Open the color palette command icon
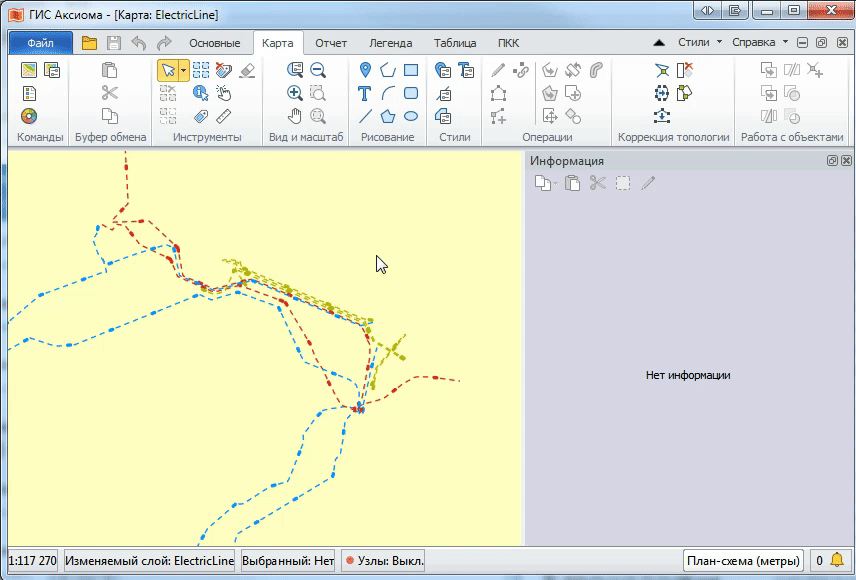The height and width of the screenshot is (580, 856). pos(29,116)
